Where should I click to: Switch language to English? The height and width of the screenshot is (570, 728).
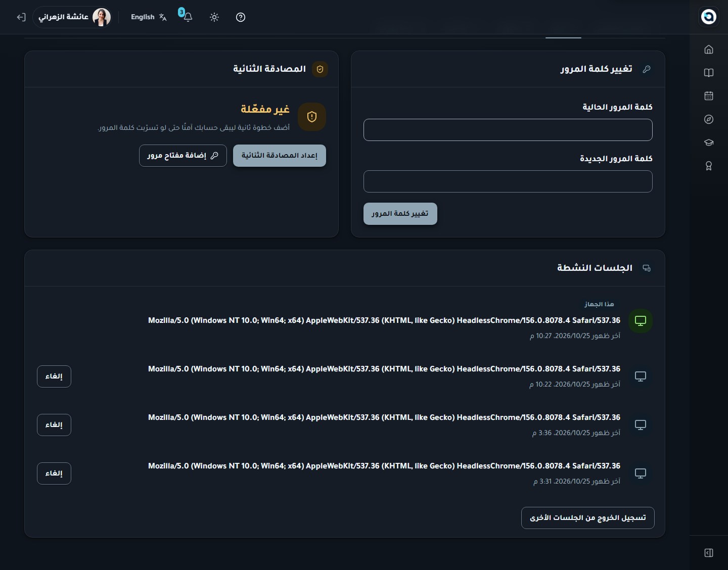[149, 17]
